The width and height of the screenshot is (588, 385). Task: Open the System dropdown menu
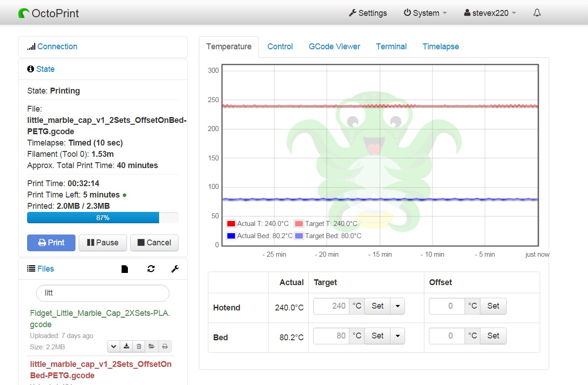(425, 13)
